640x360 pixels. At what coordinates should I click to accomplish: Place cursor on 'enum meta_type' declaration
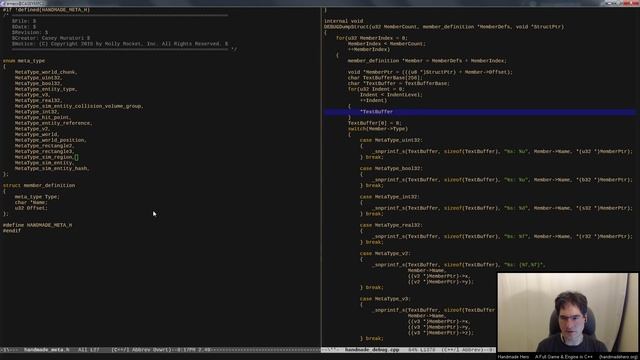(x=24, y=61)
